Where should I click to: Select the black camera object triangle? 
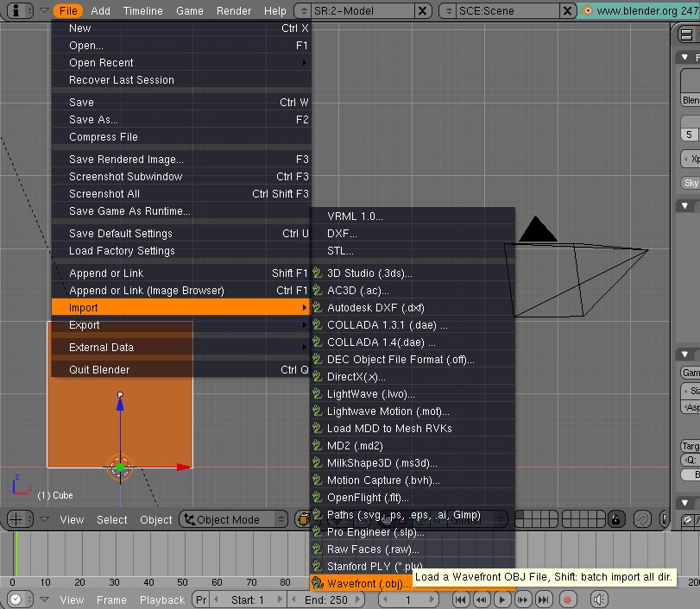pyautogui.click(x=538, y=229)
